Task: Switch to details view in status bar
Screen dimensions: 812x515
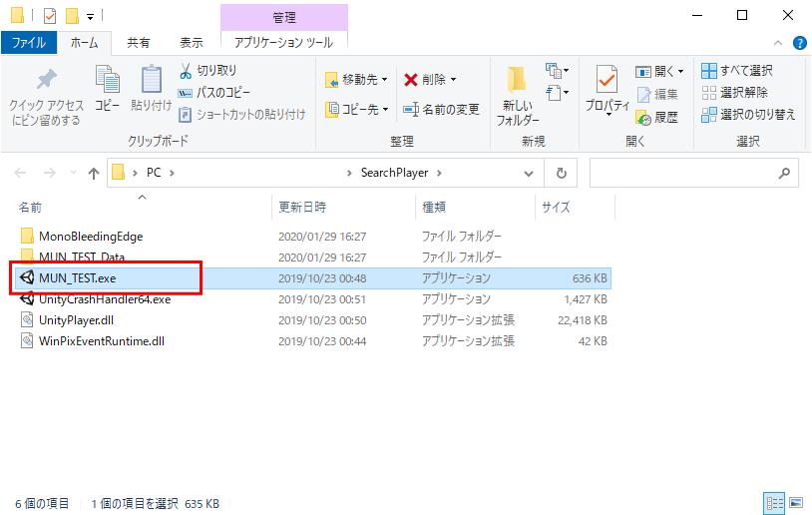Action: click(x=774, y=503)
